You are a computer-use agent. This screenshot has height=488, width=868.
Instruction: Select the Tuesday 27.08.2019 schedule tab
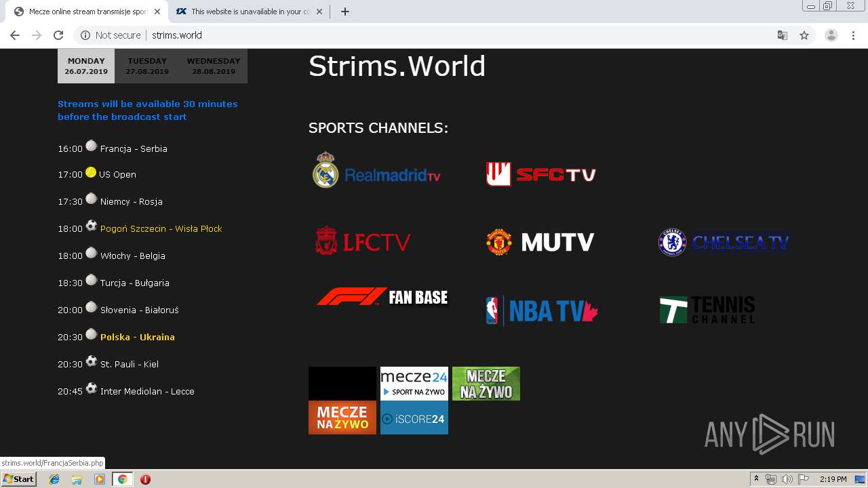[147, 66]
